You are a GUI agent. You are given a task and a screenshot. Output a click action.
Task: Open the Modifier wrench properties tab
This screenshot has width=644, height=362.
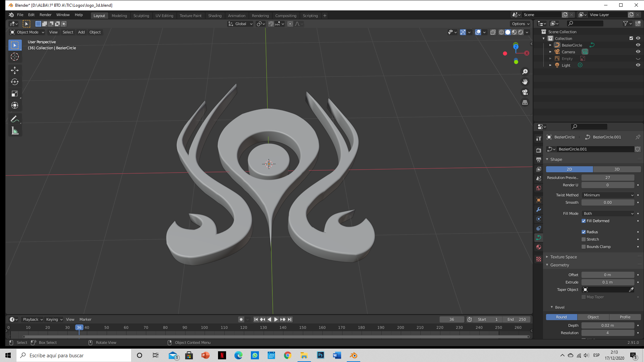[539, 209]
